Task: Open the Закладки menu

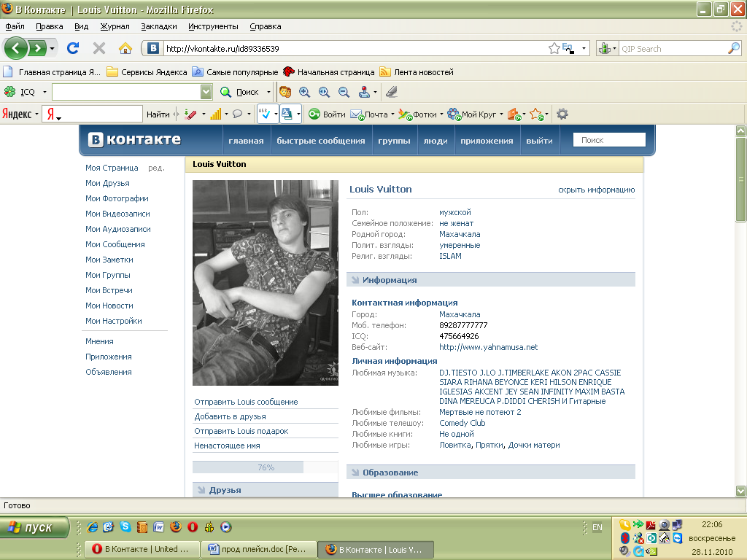Action: click(159, 26)
